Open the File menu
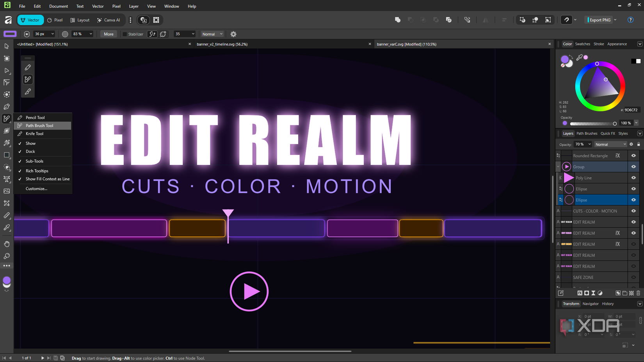The width and height of the screenshot is (644, 362). coord(22,6)
